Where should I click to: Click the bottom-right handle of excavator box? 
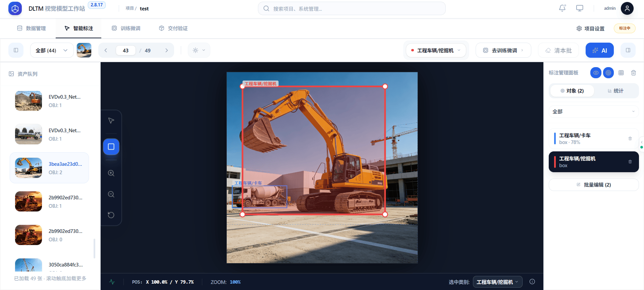(385, 214)
